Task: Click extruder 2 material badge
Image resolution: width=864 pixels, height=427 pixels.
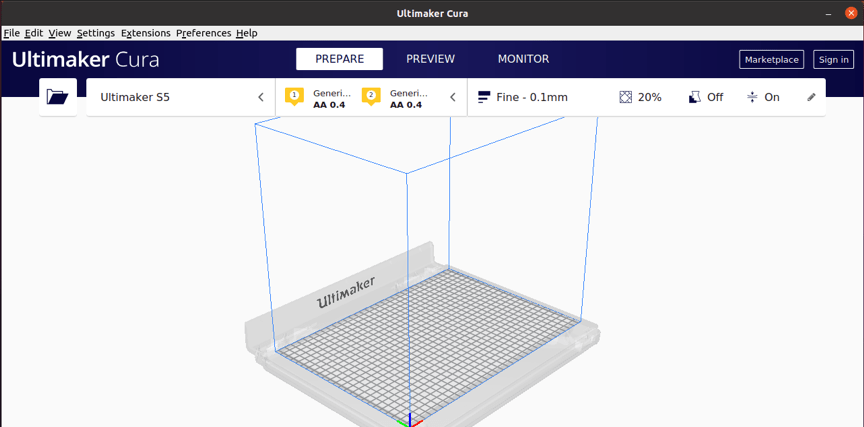Action: 371,97
